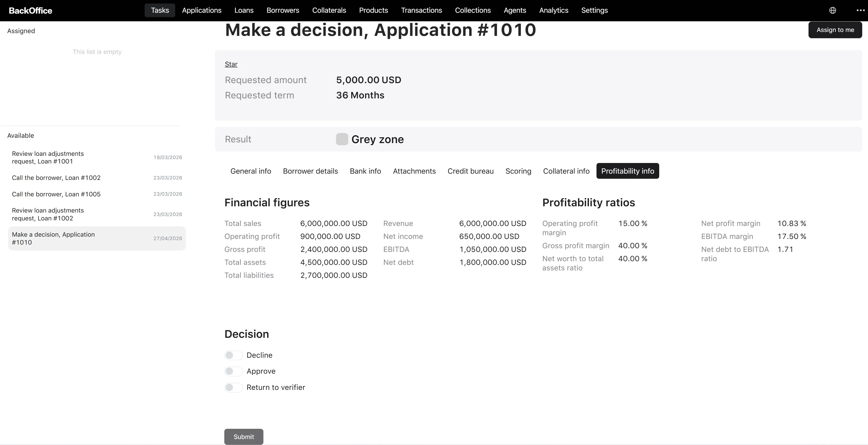This screenshot has width=868, height=445.
Task: Click the Financial figures heading
Action: pos(267,203)
